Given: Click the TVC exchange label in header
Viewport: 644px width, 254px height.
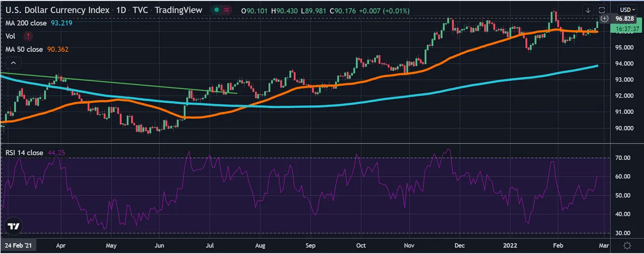Looking at the screenshot, I should pos(139,10).
